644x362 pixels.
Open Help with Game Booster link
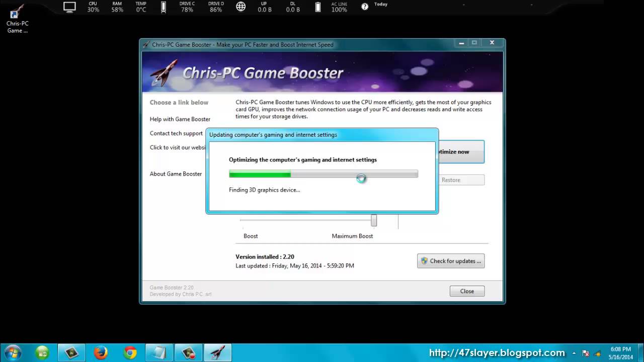point(180,119)
